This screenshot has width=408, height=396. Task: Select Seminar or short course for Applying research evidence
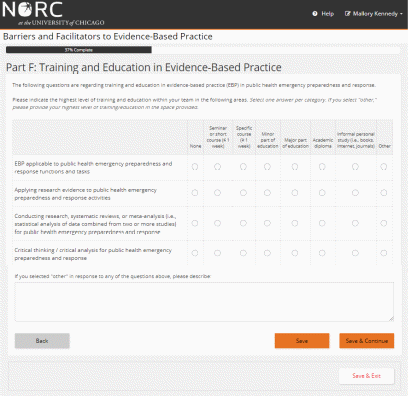(217, 193)
